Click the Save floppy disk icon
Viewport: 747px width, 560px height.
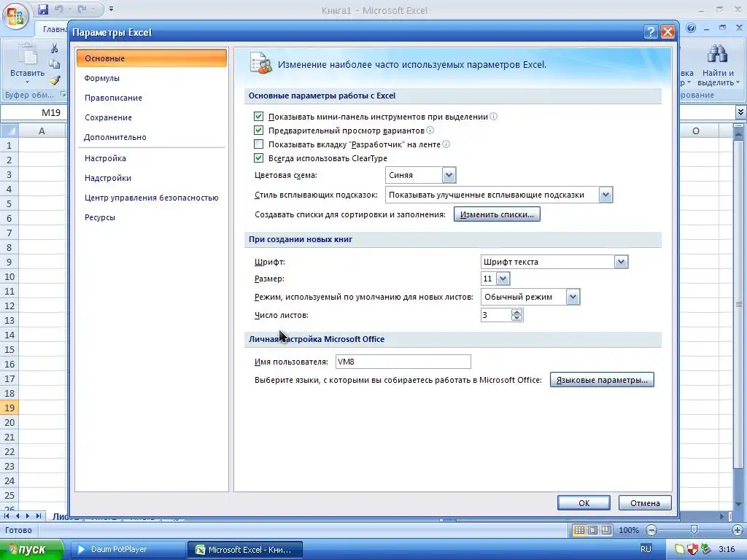click(43, 9)
